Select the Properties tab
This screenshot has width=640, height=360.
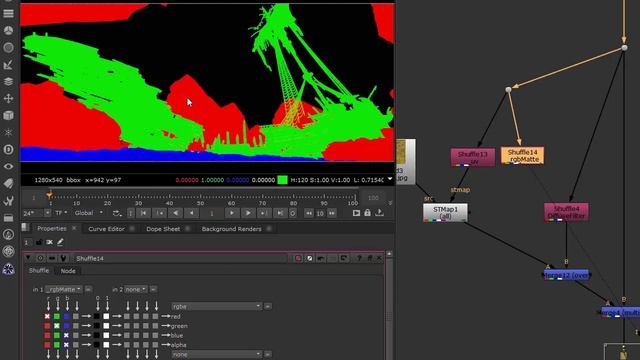click(x=52, y=229)
